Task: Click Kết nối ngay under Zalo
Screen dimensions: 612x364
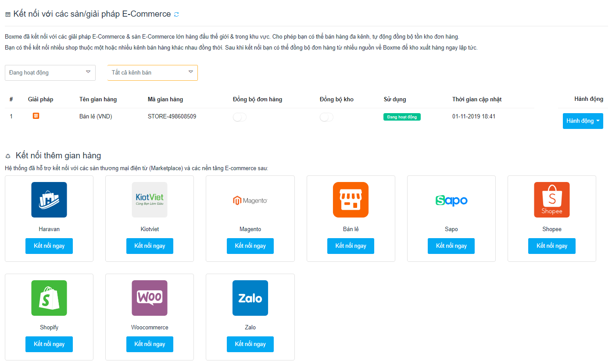Action: click(250, 344)
